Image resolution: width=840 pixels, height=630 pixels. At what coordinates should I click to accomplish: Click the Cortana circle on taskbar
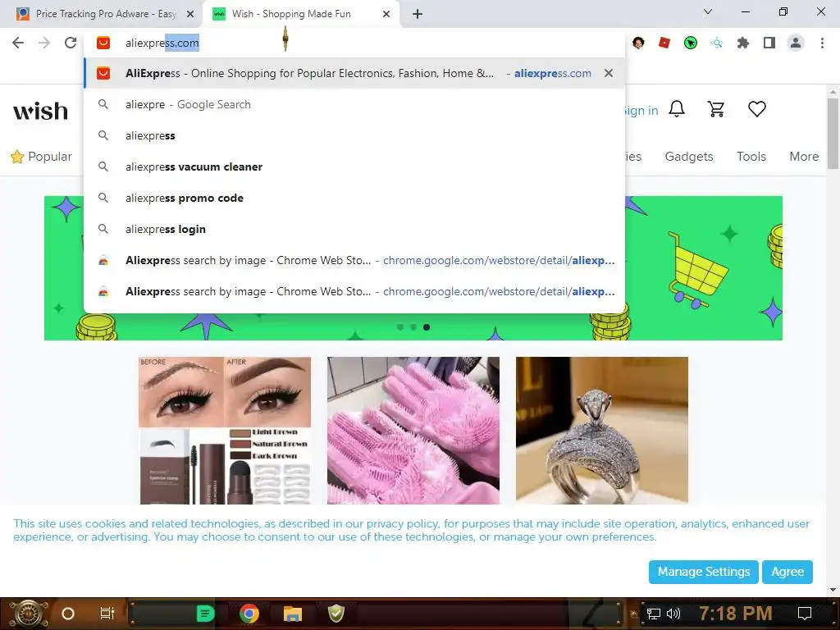(x=68, y=614)
